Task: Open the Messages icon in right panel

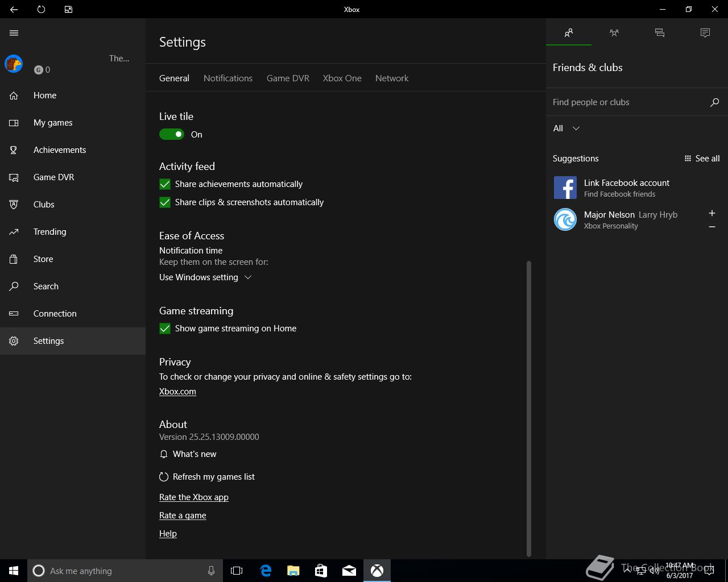Action: (x=660, y=33)
